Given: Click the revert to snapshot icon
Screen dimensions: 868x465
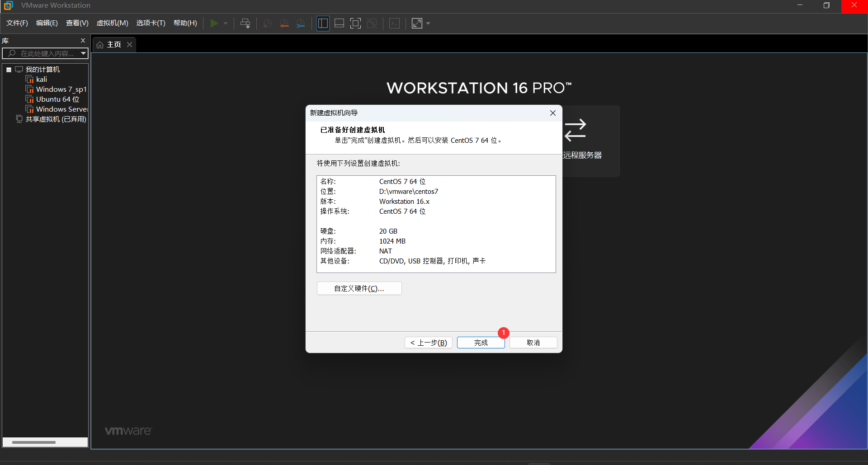Looking at the screenshot, I should coord(284,23).
